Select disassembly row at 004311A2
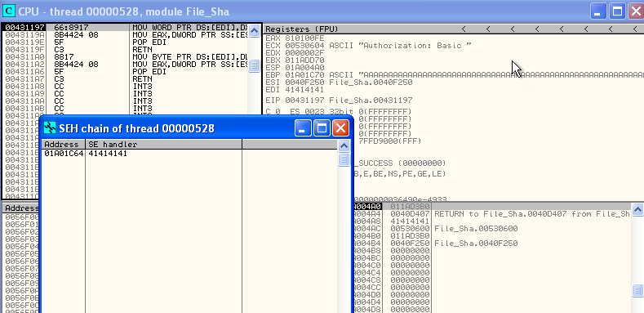 [x=125, y=65]
